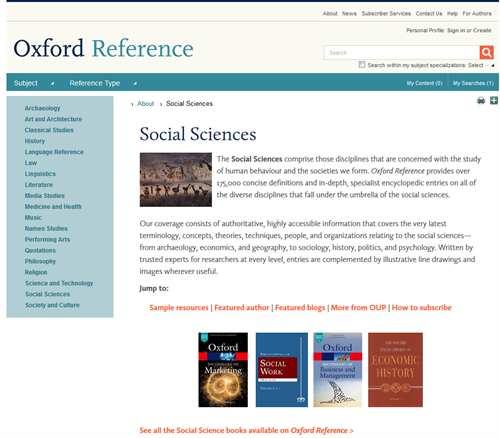
Task: Open the About breadcrumb link
Action: pyautogui.click(x=146, y=104)
